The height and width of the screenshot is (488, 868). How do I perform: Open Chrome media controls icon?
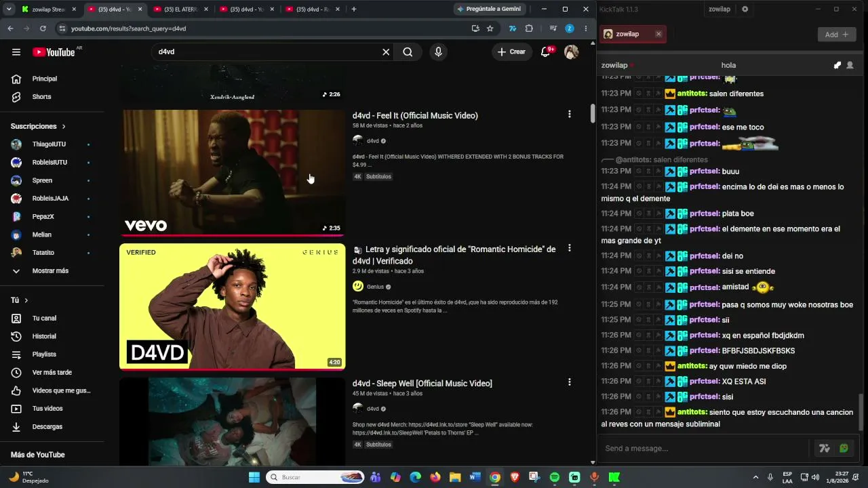point(553,28)
